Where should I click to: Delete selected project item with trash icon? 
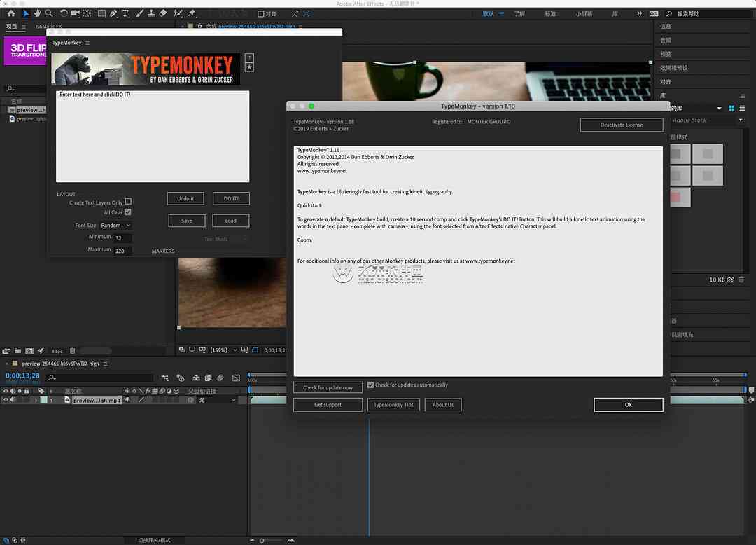point(72,351)
